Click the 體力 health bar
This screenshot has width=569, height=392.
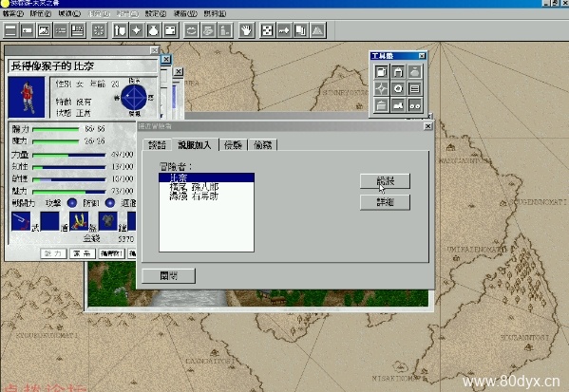click(55, 129)
